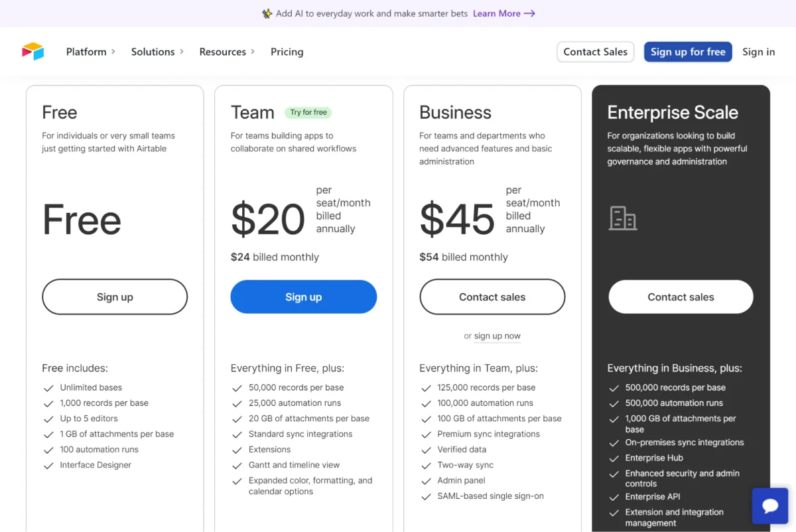This screenshot has height=532, width=796.
Task: Click the sparkle icon in the announcement banner
Action: click(x=267, y=13)
